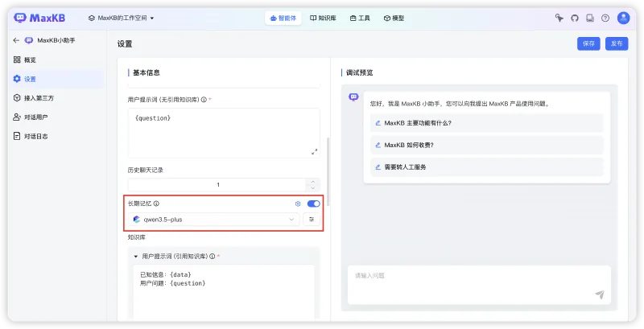Open 接入第三方 in the sidebar
The width and height of the screenshot is (644, 329).
[x=57, y=98]
